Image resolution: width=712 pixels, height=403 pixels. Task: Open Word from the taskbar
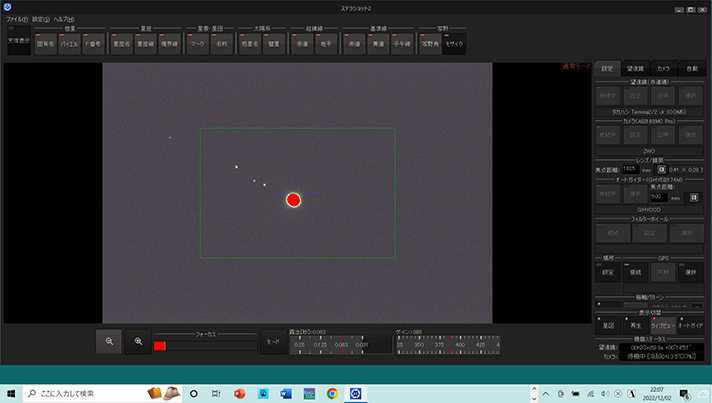(286, 393)
